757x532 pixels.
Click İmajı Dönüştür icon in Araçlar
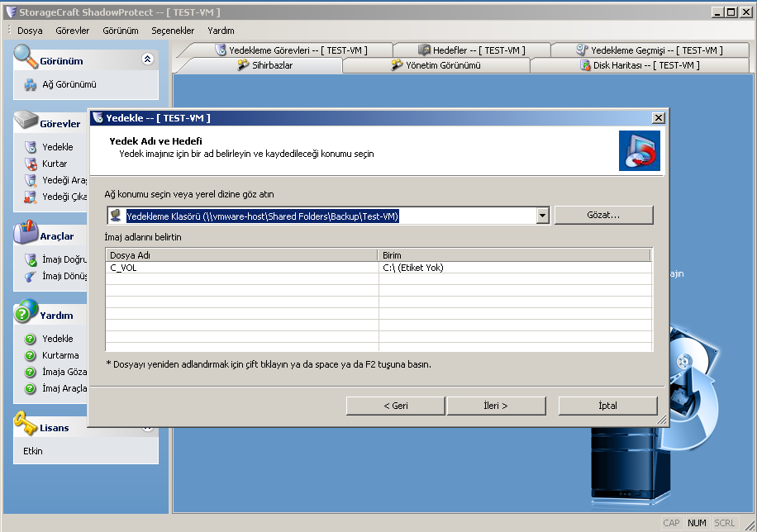pos(31,276)
